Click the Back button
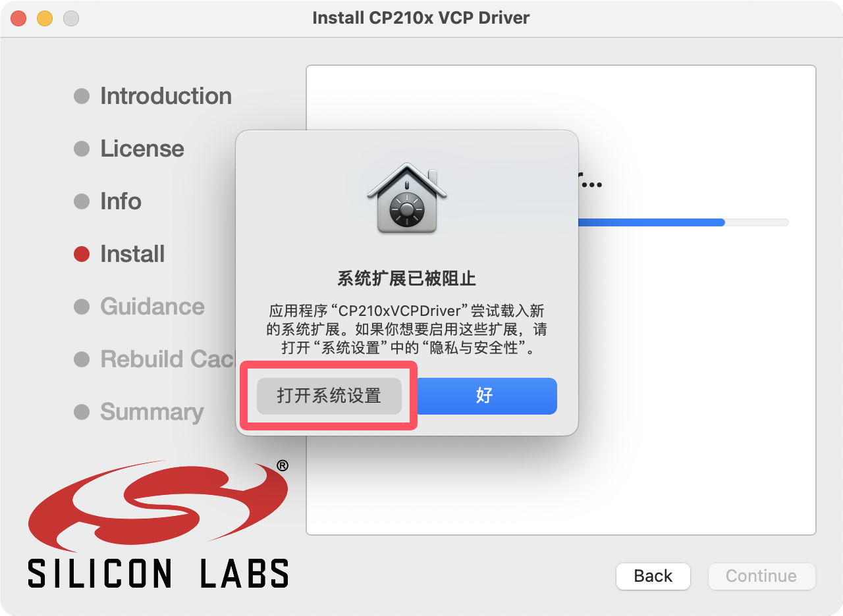The image size is (843, 616). pos(653,576)
